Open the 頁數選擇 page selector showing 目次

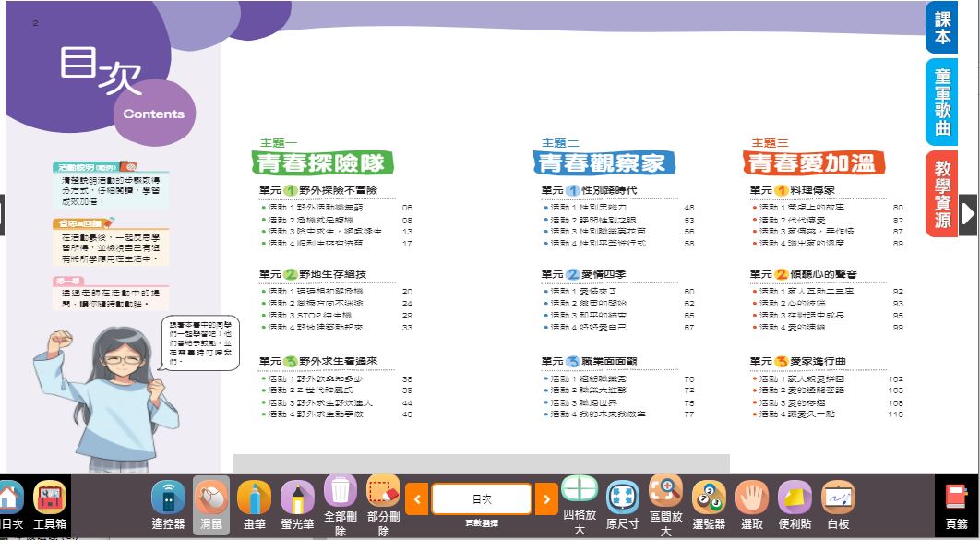[482, 498]
